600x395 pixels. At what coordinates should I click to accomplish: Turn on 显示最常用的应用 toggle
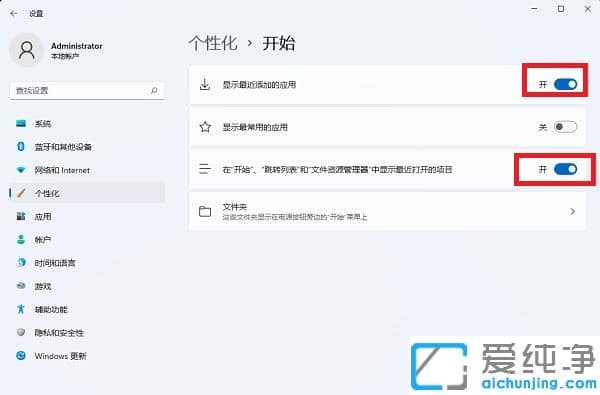(x=566, y=127)
